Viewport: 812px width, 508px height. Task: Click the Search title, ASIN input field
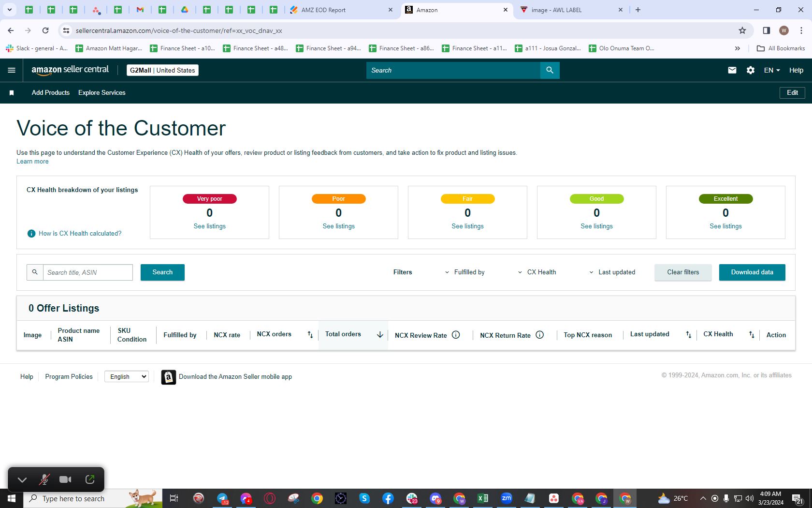88,272
